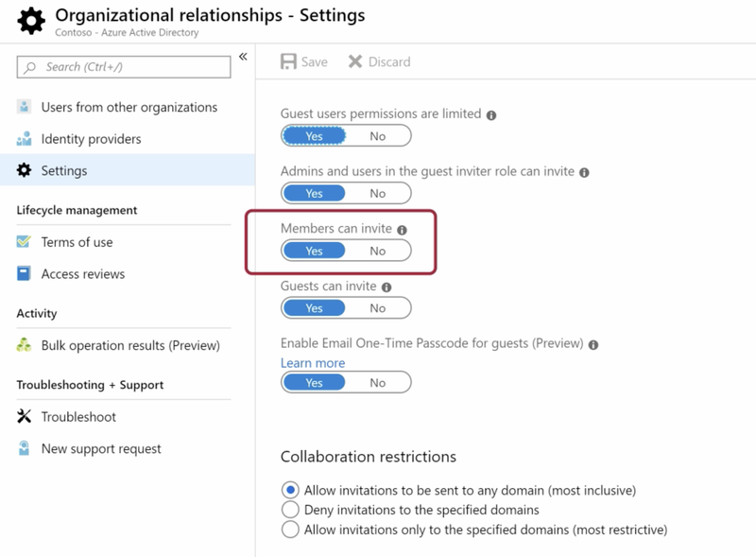Collapse the left navigation pane
756x557 pixels.
click(x=243, y=57)
